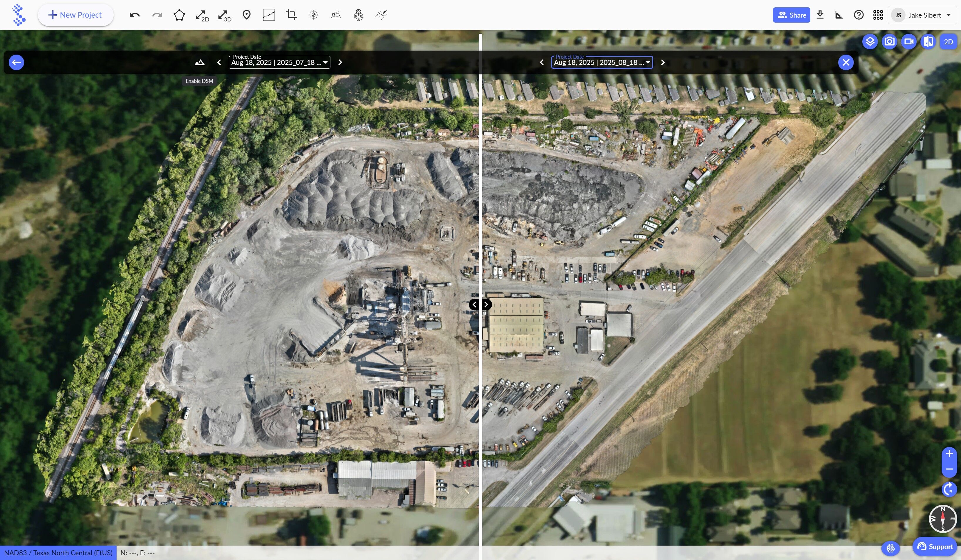Open the contour rings tool
961x560 pixels.
(359, 15)
